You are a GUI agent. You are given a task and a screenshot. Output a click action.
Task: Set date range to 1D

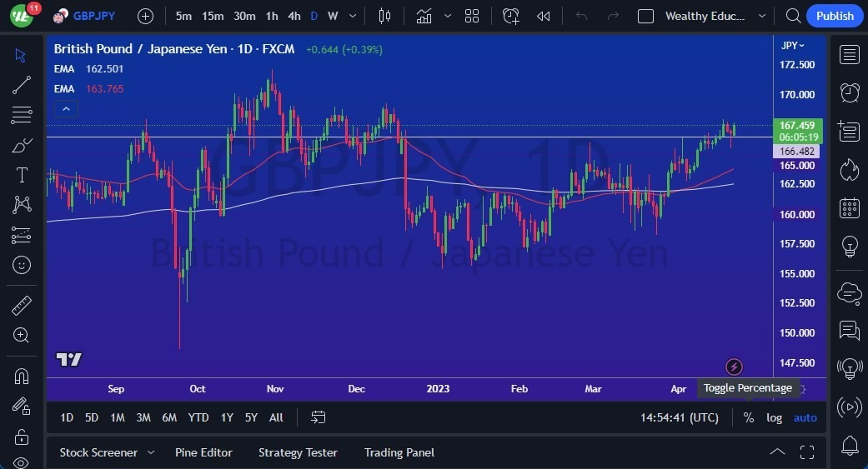(67, 417)
